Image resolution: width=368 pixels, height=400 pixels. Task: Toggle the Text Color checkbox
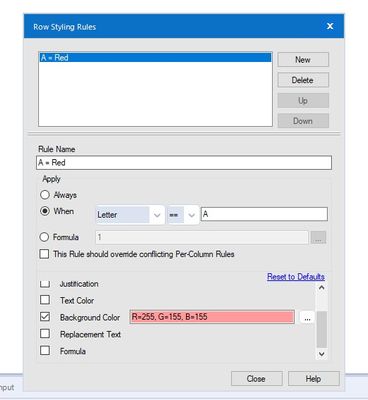point(45,300)
